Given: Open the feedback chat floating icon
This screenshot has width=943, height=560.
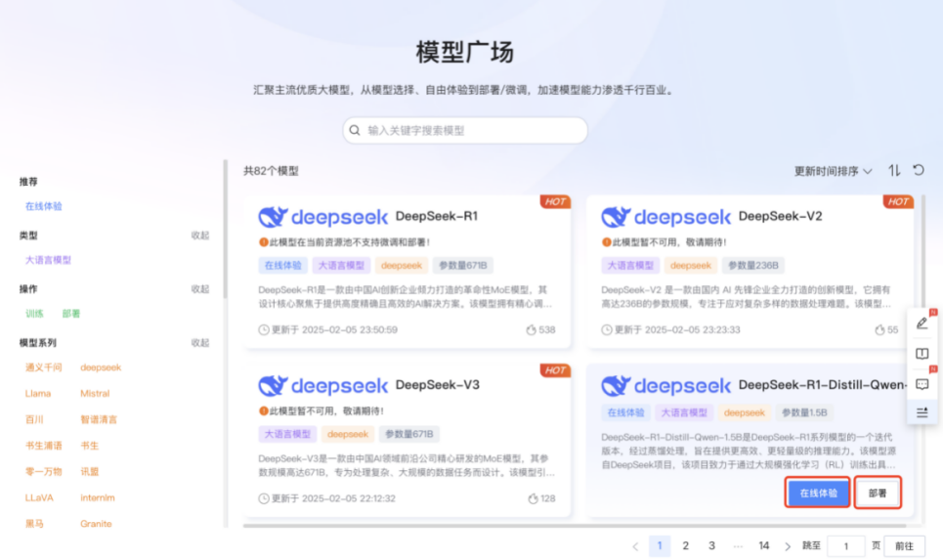Looking at the screenshot, I should (x=922, y=384).
